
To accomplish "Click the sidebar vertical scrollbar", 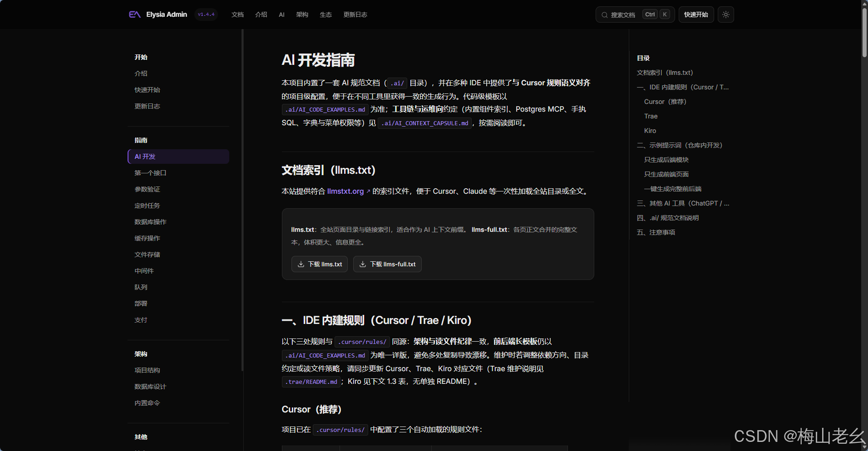I will coord(242,200).
